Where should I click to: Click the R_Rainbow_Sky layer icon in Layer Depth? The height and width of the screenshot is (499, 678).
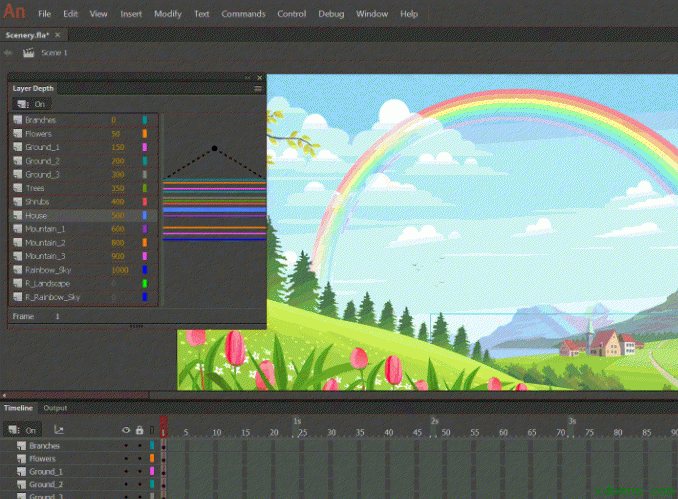pyautogui.click(x=17, y=297)
